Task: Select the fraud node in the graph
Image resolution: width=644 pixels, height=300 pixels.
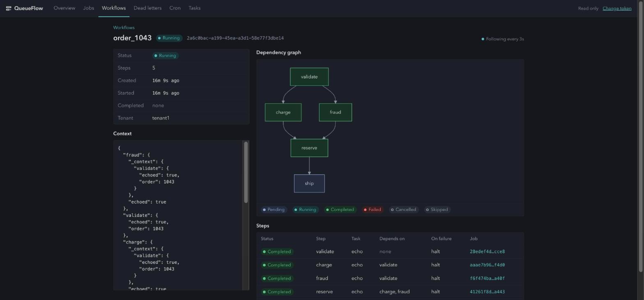Action: click(336, 112)
